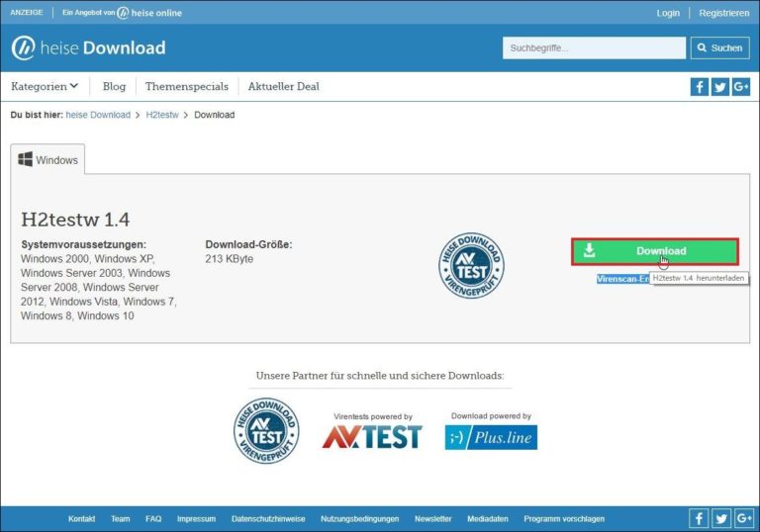
Task: Follow the H2testw breadcrumb link
Action: [162, 115]
